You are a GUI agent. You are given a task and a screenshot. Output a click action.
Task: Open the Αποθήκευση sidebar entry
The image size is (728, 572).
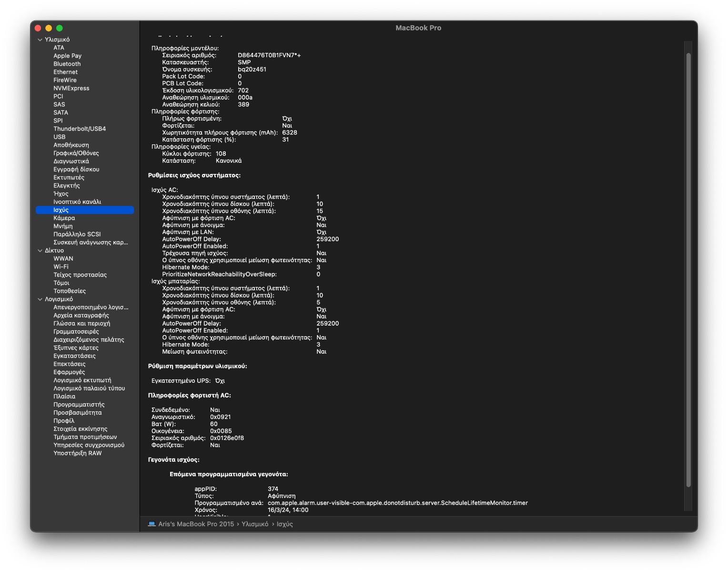(71, 145)
